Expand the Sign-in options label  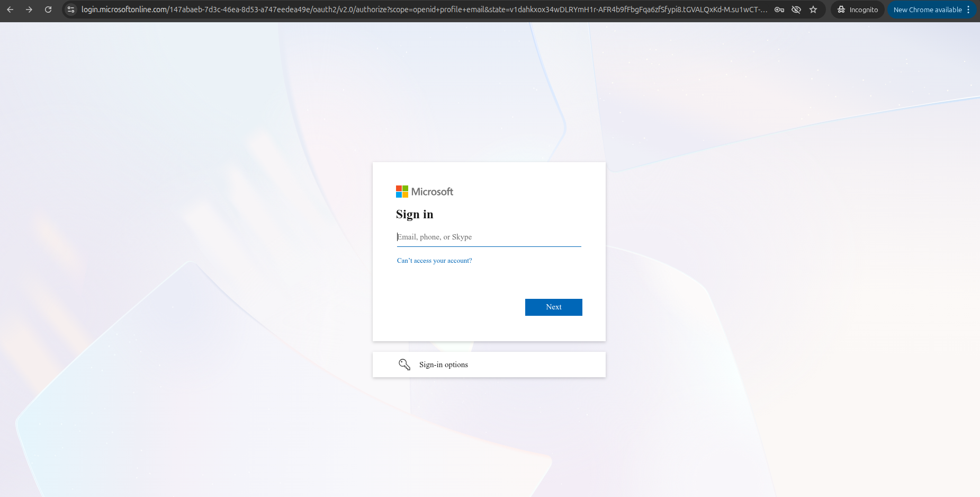444,365
